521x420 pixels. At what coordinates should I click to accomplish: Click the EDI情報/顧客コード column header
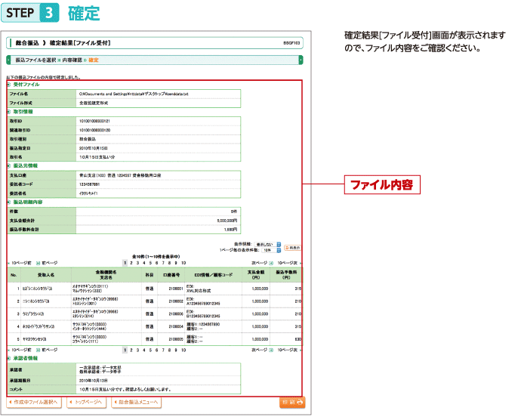pos(214,275)
